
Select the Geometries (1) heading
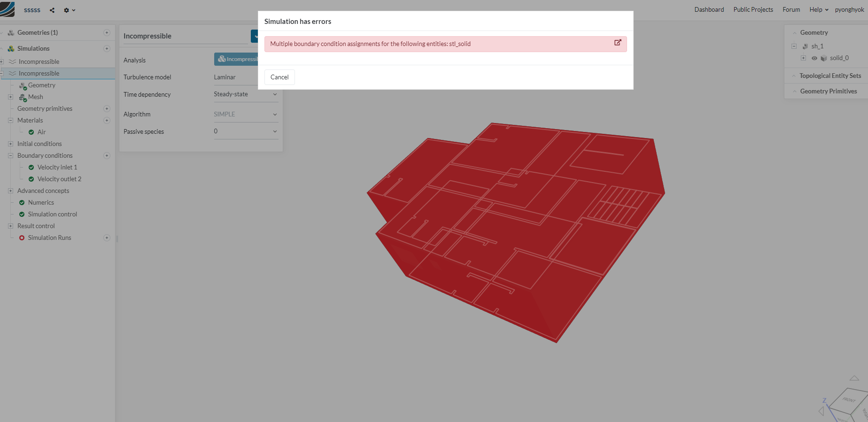tap(38, 33)
